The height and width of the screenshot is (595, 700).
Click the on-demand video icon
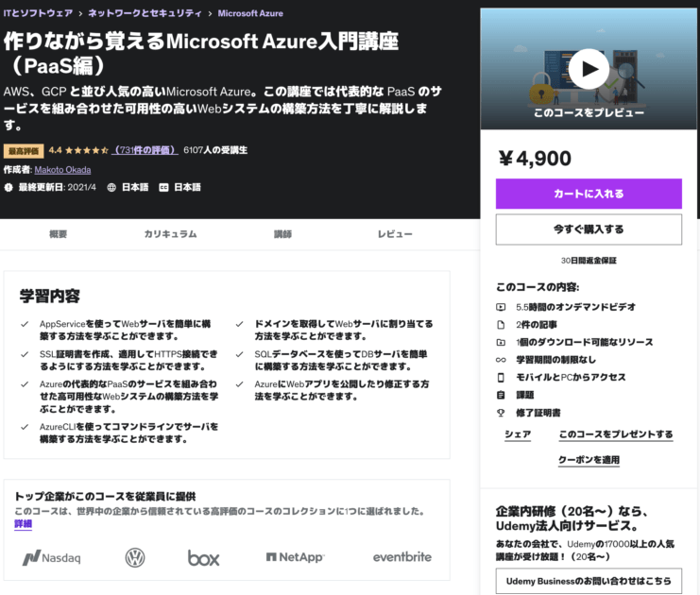click(x=501, y=307)
